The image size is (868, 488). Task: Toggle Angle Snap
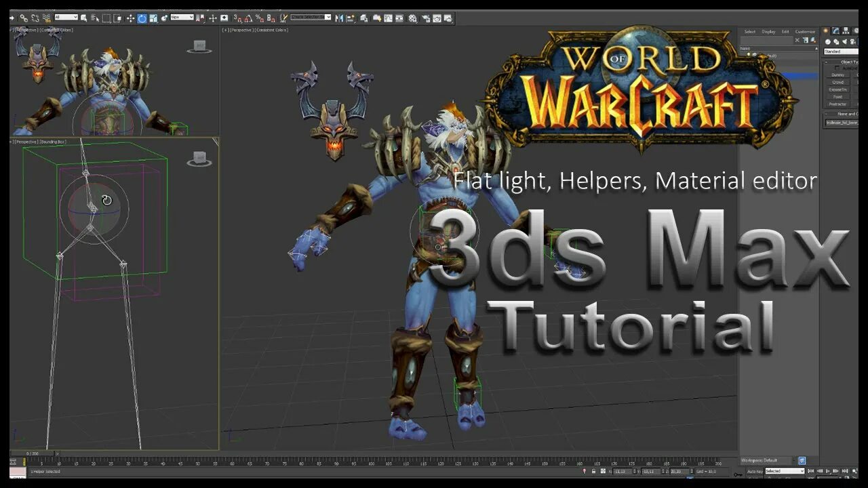(x=248, y=18)
